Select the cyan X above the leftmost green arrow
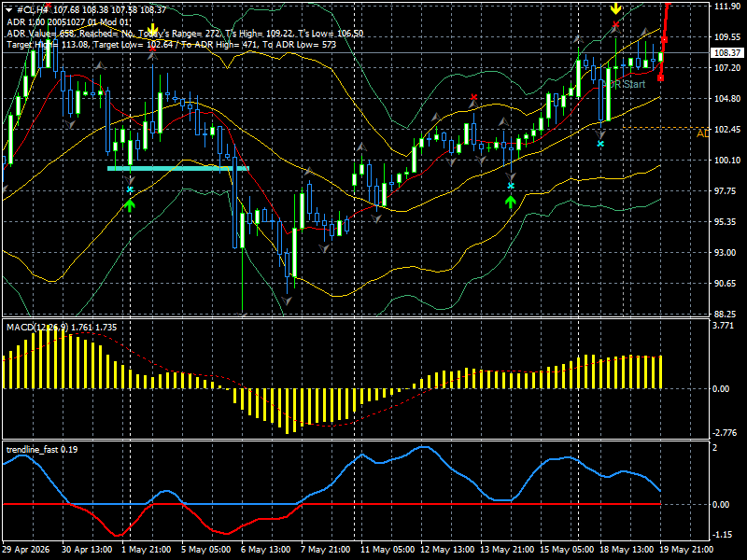Viewport: 747px width, 560px height. (x=130, y=189)
